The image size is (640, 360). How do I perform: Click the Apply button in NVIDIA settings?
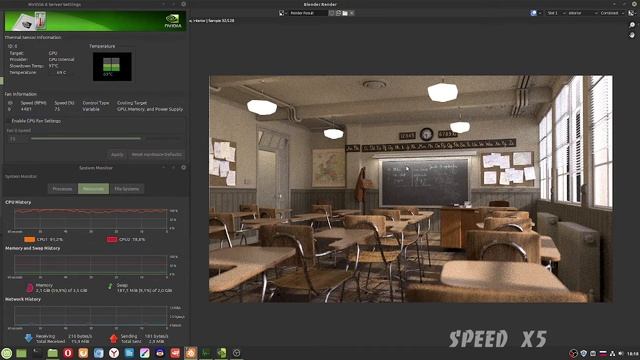(117, 155)
